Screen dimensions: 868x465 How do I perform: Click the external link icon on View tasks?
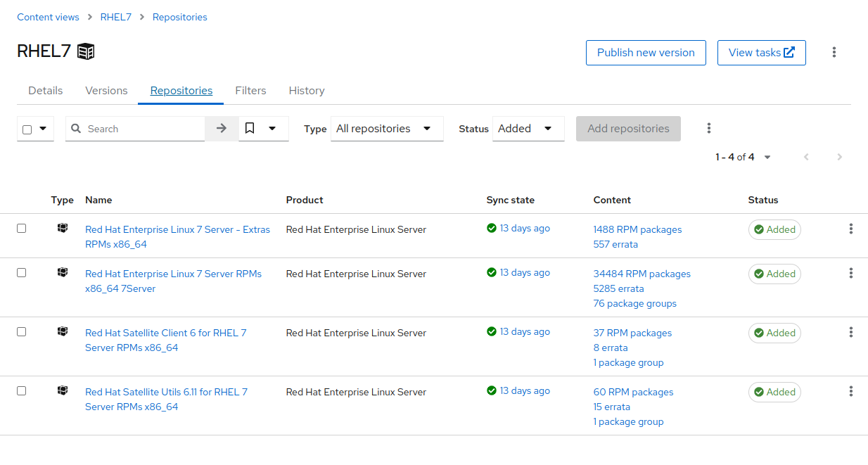point(789,52)
